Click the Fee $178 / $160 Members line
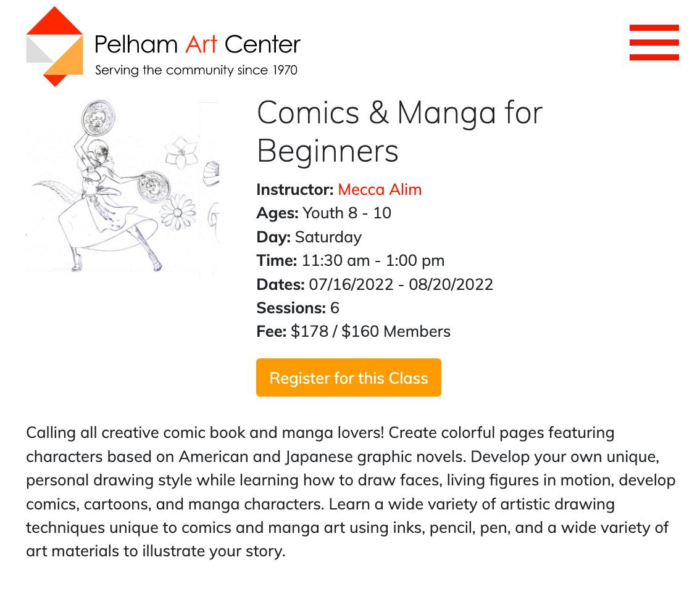The width and height of the screenshot is (700, 602). [x=353, y=331]
